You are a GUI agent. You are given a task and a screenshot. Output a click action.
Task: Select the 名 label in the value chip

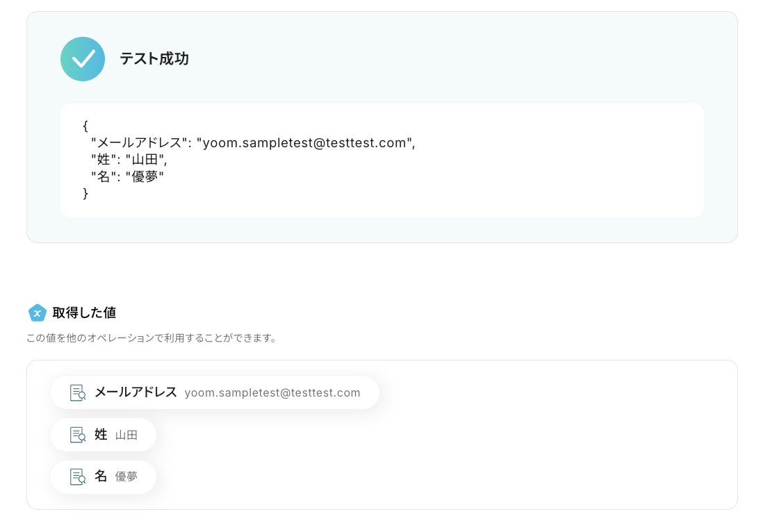[x=101, y=476]
